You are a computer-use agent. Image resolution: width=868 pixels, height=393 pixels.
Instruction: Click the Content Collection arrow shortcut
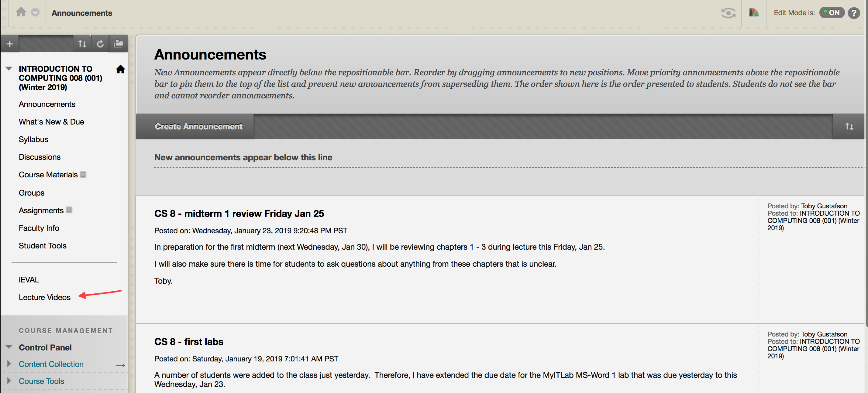pos(120,365)
